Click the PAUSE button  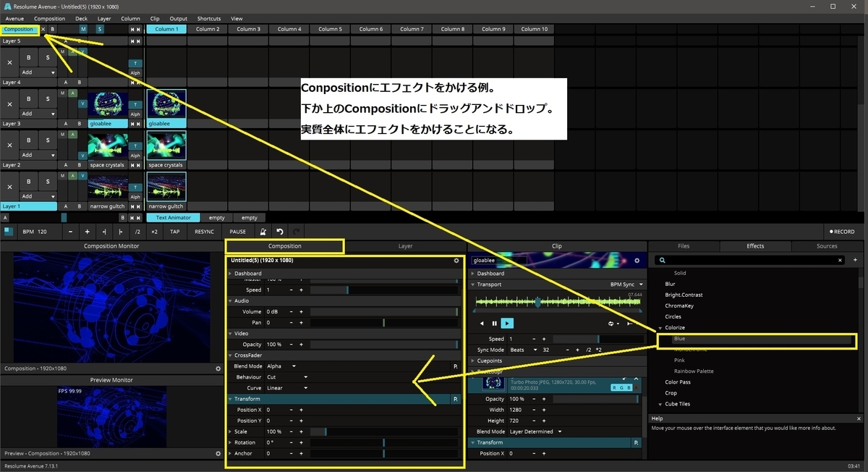[237, 232]
